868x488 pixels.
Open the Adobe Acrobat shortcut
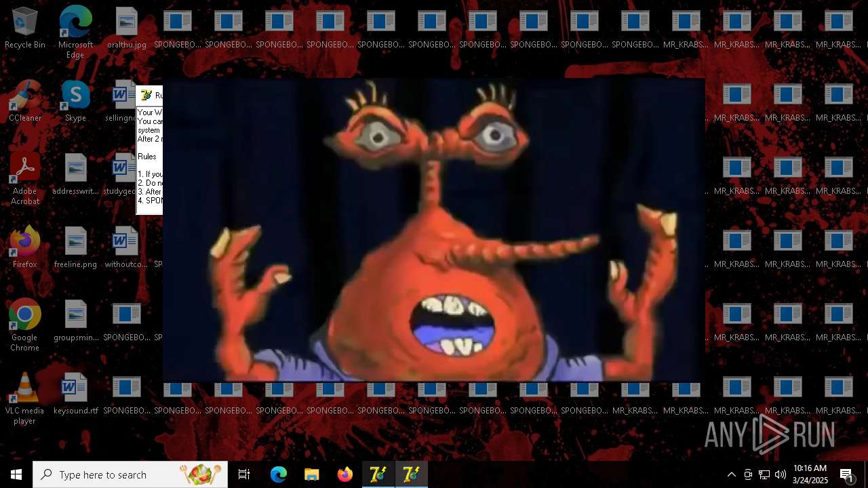coord(25,179)
